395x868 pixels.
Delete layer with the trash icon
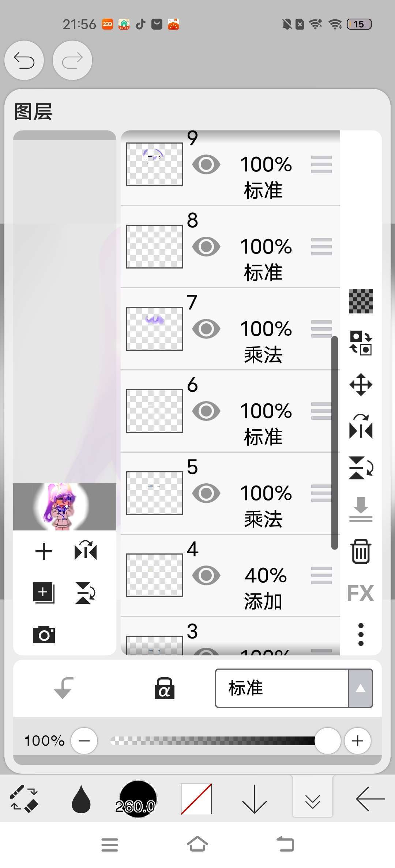361,551
